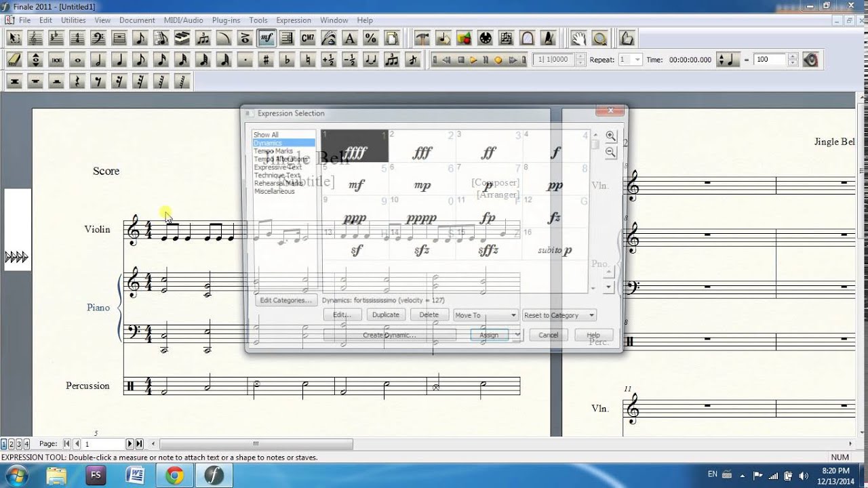Click the Edit Categories button

pos(285,300)
